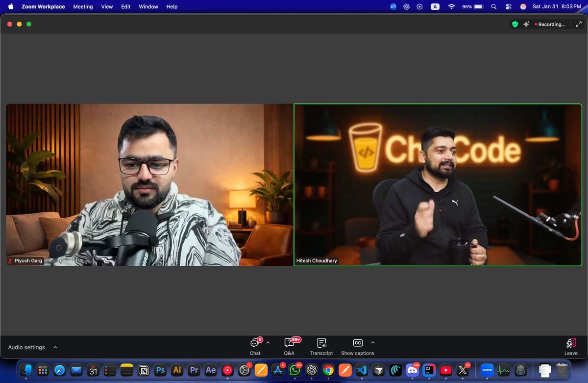This screenshot has width=588, height=383.
Task: Open App Store from the Dock
Action: (278, 370)
